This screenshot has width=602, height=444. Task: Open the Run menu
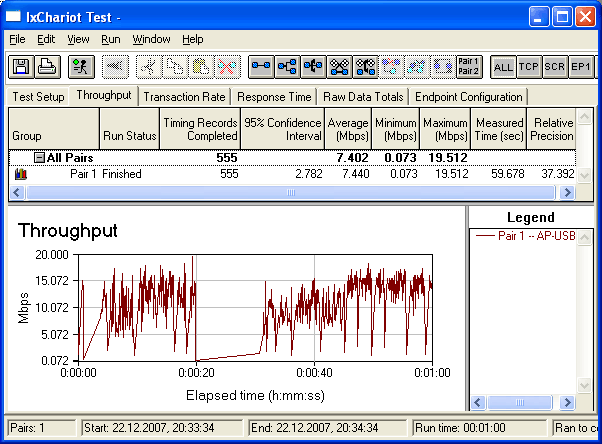pos(111,39)
